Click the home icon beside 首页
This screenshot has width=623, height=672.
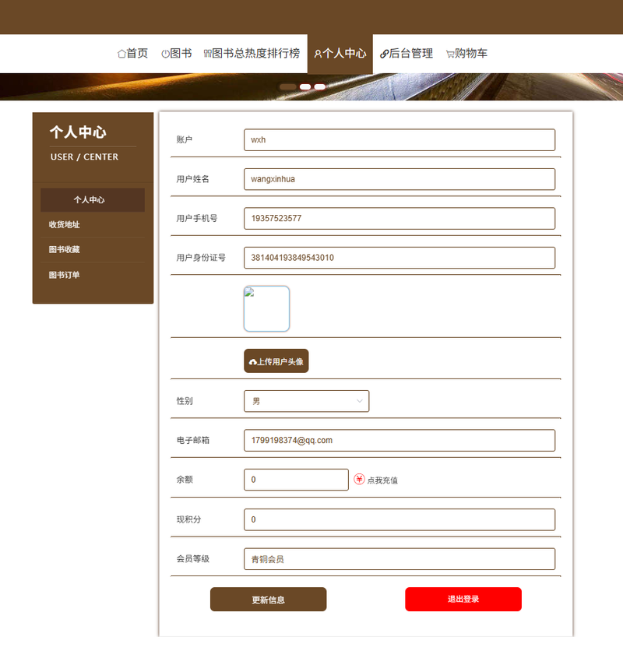pyautogui.click(x=121, y=54)
